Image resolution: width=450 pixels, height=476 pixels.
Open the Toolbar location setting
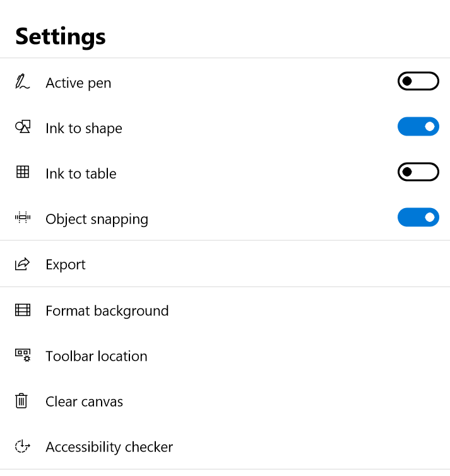[x=96, y=356]
